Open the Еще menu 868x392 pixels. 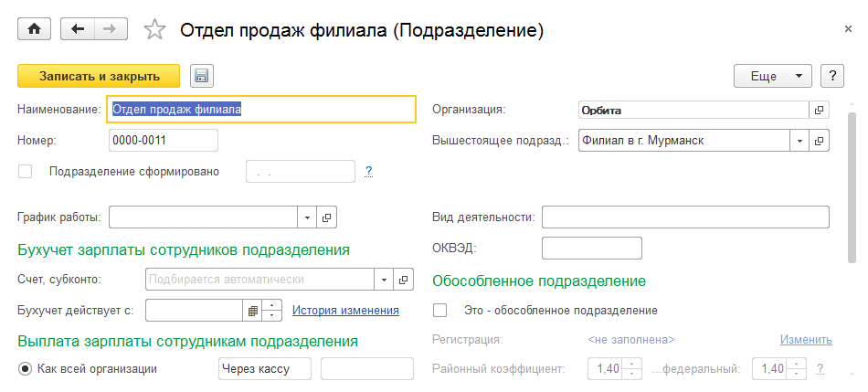773,76
